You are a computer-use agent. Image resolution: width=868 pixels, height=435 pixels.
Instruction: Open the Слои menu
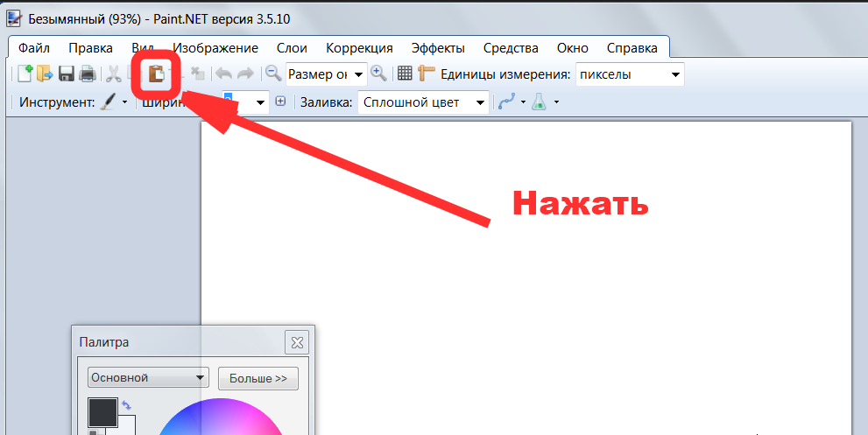tap(292, 48)
